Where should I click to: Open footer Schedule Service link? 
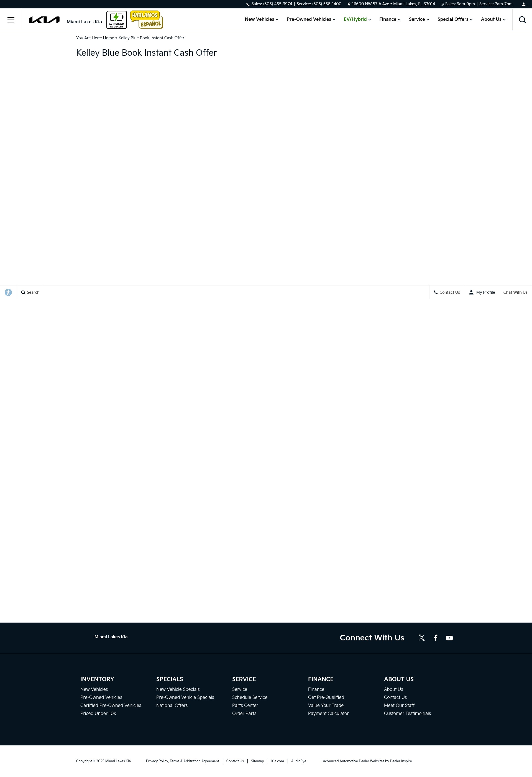(250, 697)
